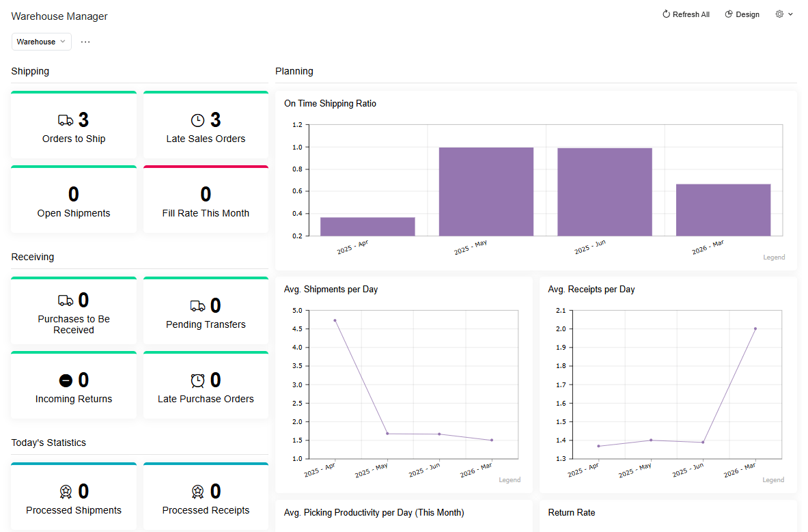Show Legend on Avg. Receipts per Day chart
The height and width of the screenshot is (532, 808).
tap(773, 479)
